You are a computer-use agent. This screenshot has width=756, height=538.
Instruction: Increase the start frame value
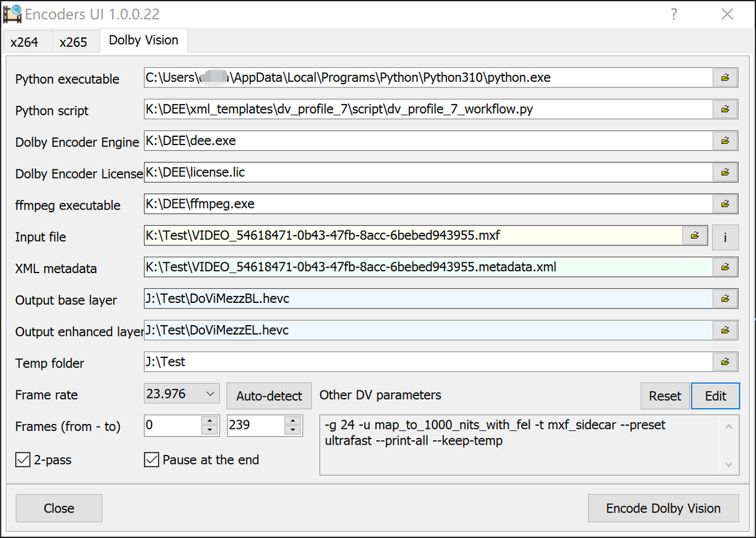coord(209,421)
